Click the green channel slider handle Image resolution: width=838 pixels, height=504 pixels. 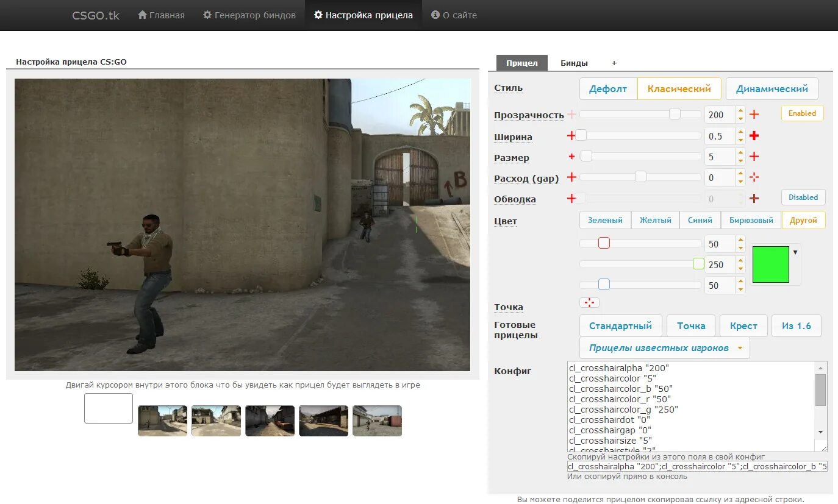point(698,264)
